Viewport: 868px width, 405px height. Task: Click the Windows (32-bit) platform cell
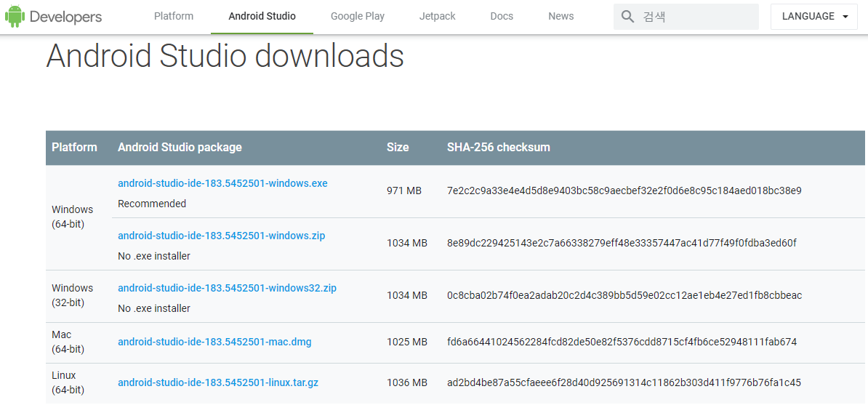(x=73, y=295)
